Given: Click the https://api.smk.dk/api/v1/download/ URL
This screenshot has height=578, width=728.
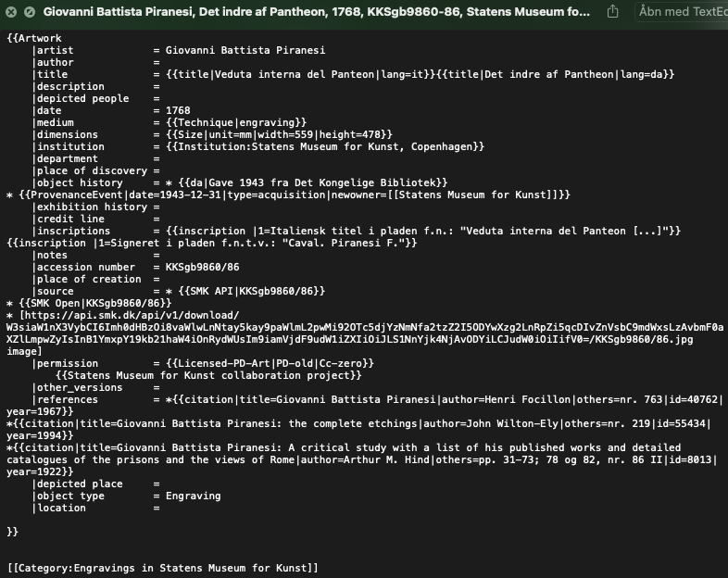Looking at the screenshot, I should click(x=132, y=316).
